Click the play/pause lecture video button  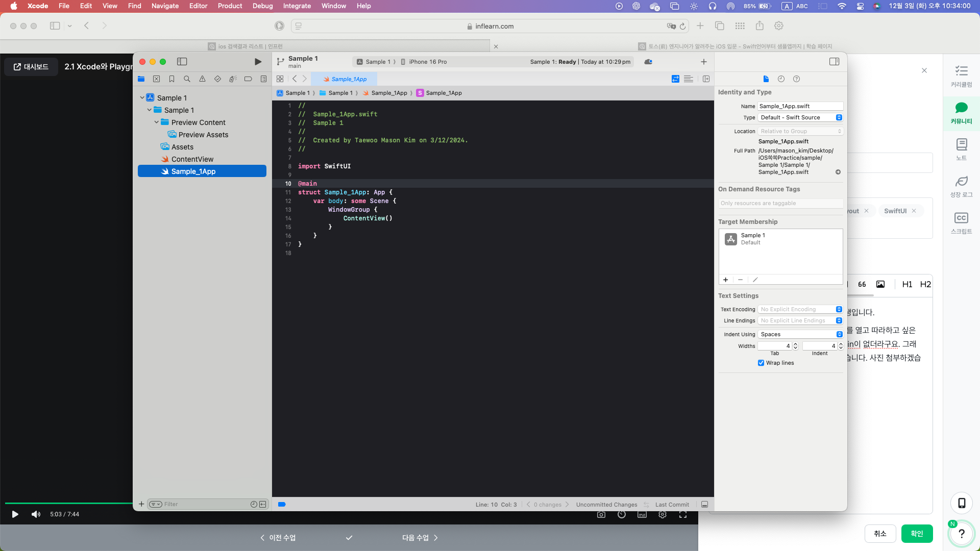15,513
